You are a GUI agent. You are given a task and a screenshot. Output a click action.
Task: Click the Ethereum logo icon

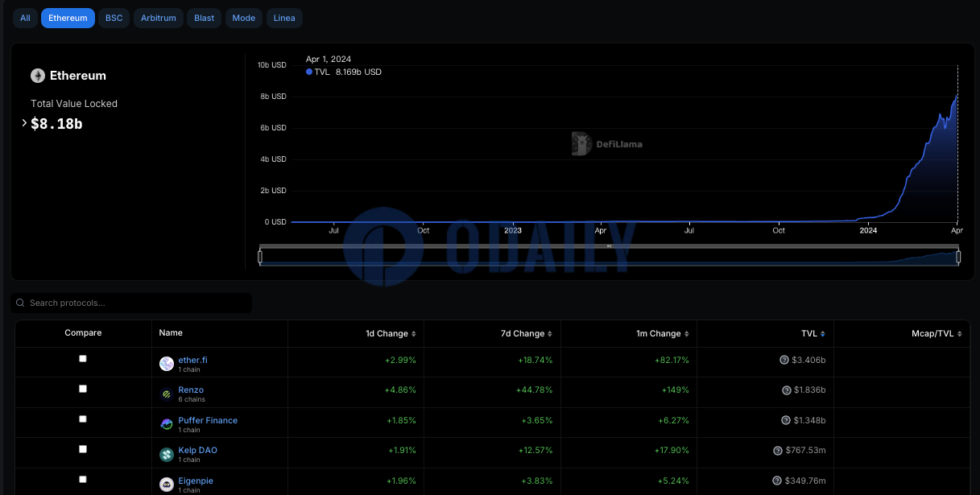(38, 76)
